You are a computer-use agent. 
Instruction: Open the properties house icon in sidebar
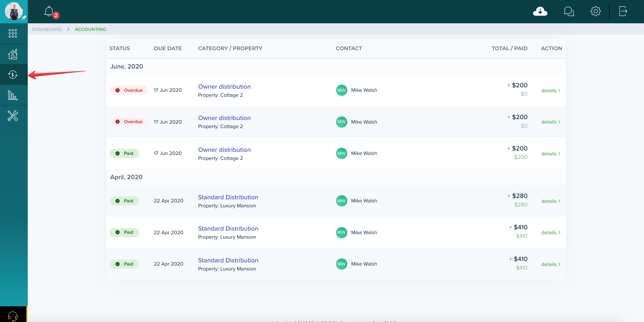click(13, 54)
